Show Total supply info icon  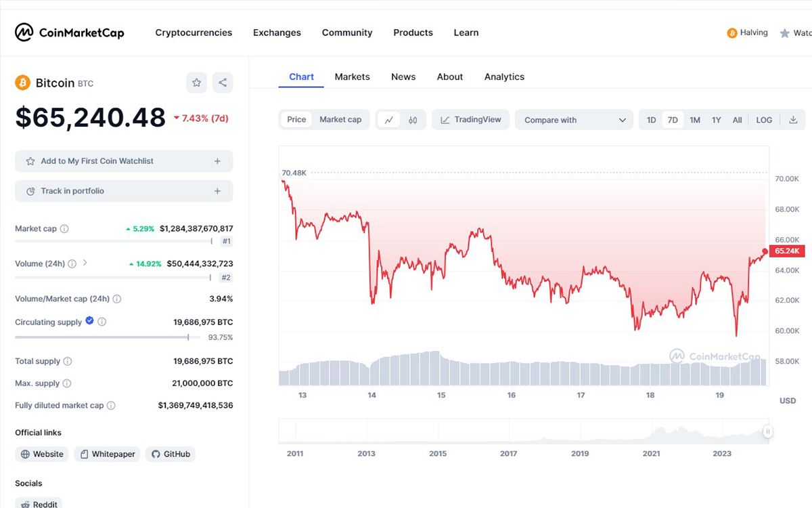click(68, 362)
